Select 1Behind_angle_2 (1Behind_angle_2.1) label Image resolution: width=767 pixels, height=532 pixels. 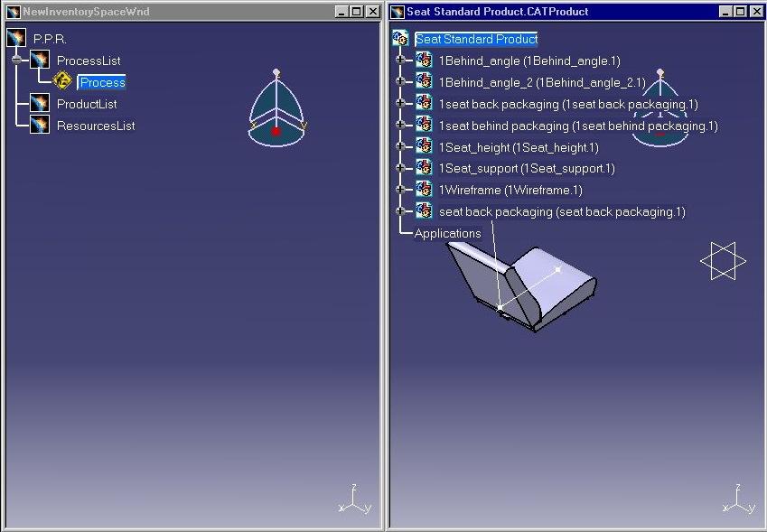542,82
